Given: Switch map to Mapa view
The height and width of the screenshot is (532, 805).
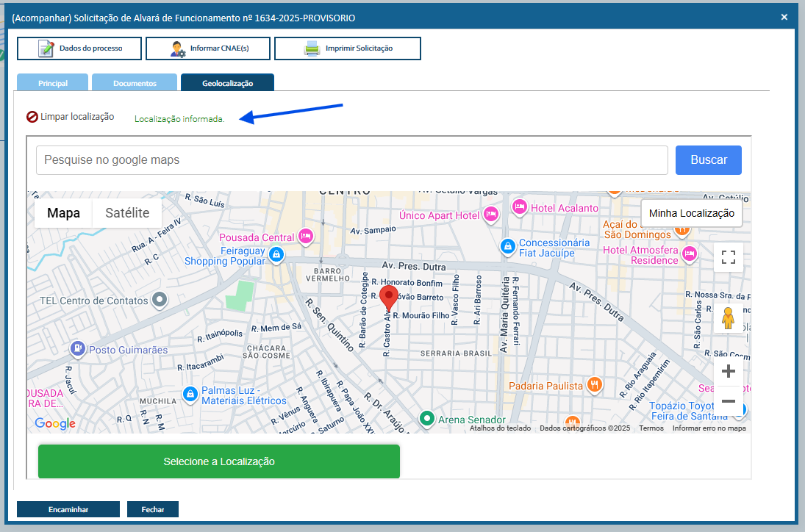Looking at the screenshot, I should coord(63,213).
